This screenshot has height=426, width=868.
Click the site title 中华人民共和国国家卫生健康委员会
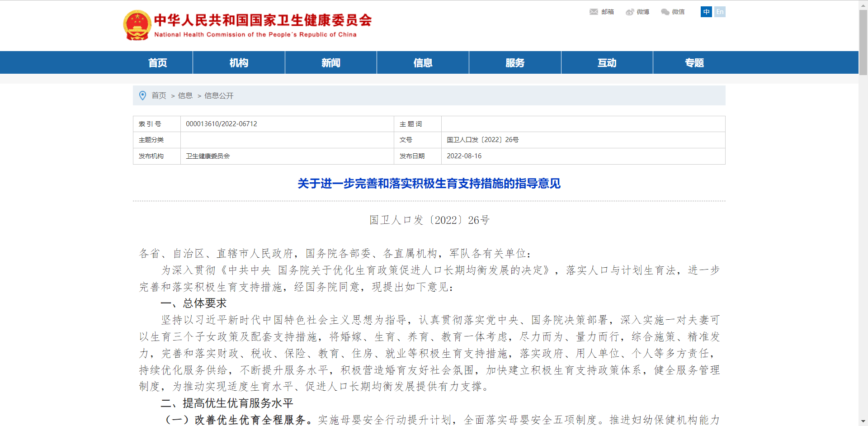click(x=263, y=20)
